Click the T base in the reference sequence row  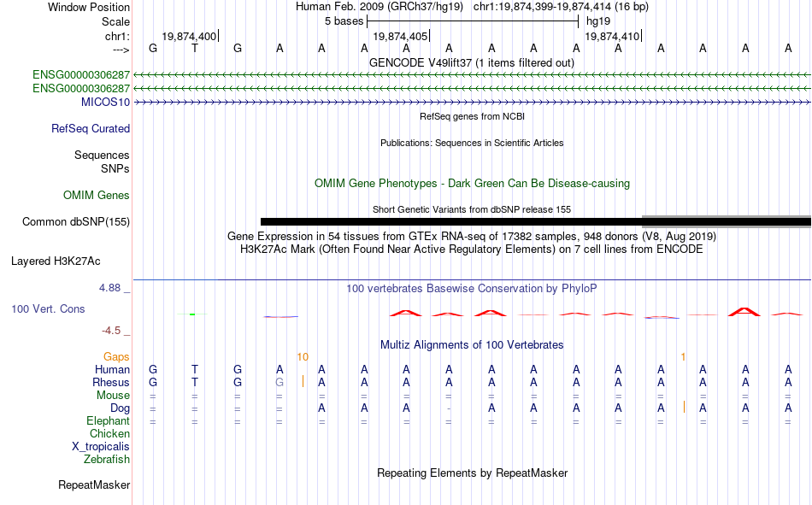[x=195, y=48]
